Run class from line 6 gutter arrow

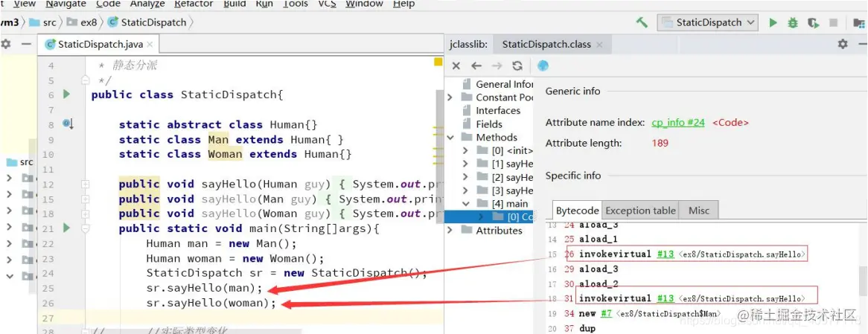[x=67, y=94]
